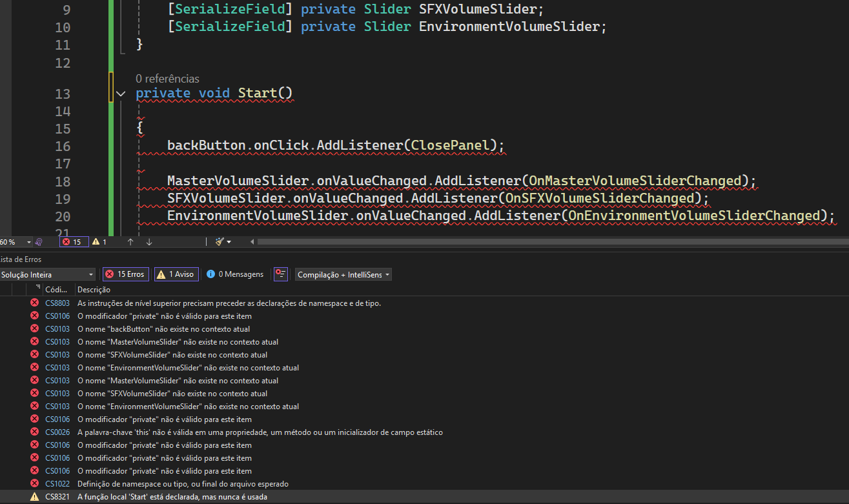
Task: Click the Start method name on line 13
Action: 257,93
